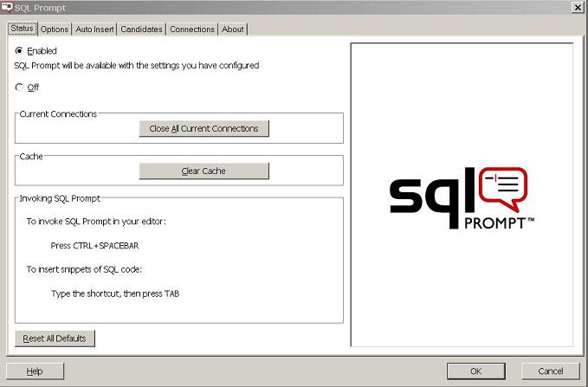
Task: Go to the Connections tab
Action: pos(192,29)
